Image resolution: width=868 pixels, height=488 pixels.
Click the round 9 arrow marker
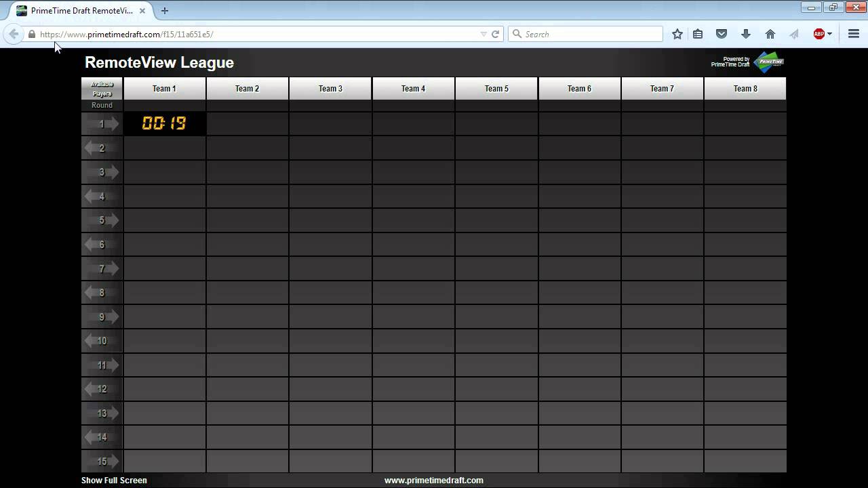(102, 317)
